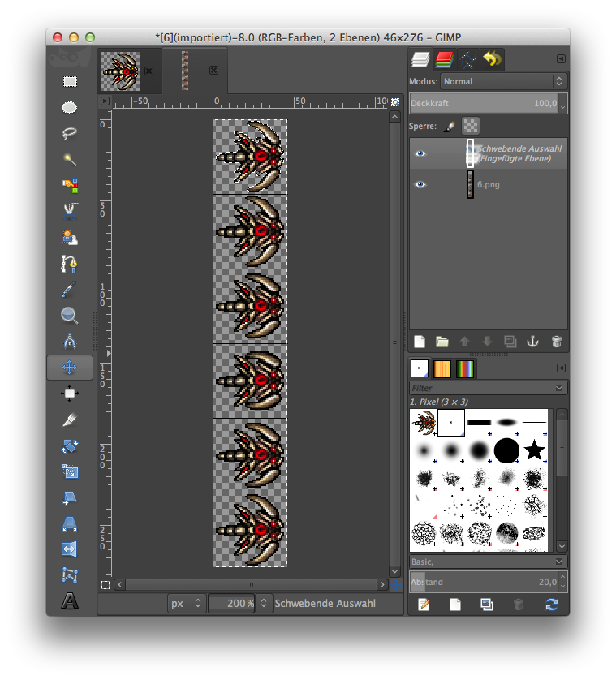Select the Foreground Select tool
This screenshot has height=680, width=616.
click(70, 238)
